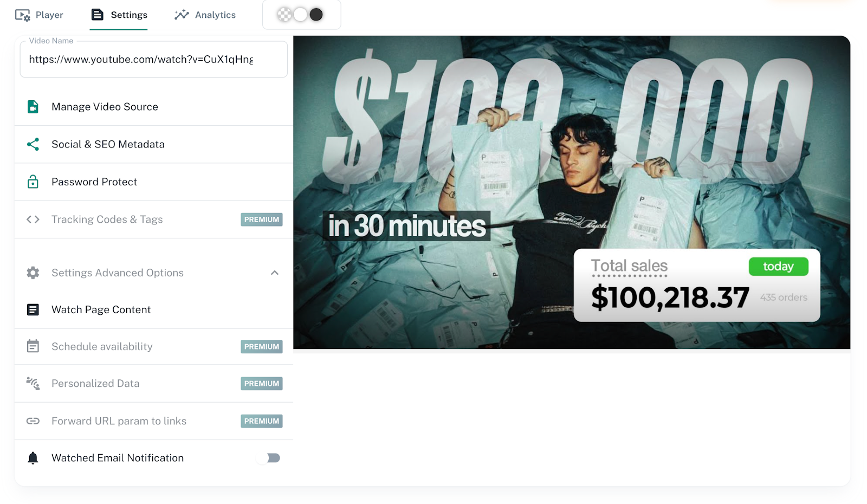Select the dark background color option
The image size is (867, 504).
click(x=316, y=15)
